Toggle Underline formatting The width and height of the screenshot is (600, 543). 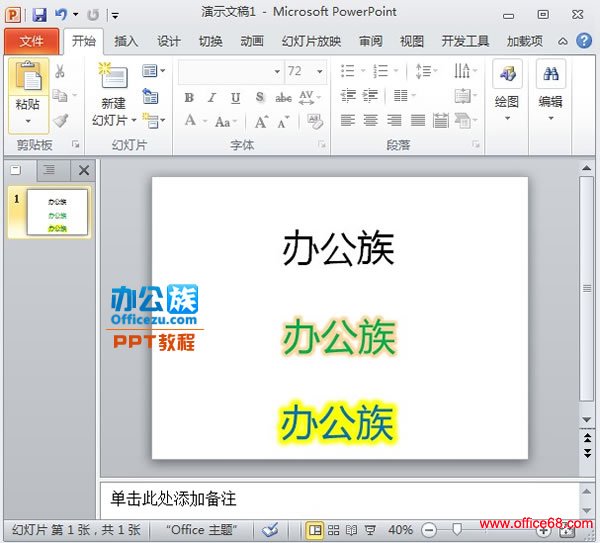236,98
